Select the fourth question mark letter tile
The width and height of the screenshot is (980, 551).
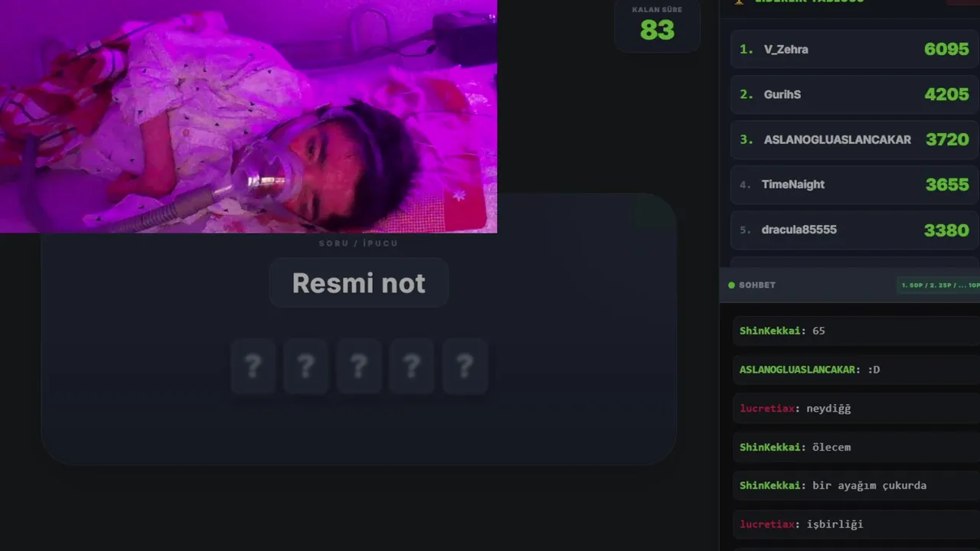[411, 367]
